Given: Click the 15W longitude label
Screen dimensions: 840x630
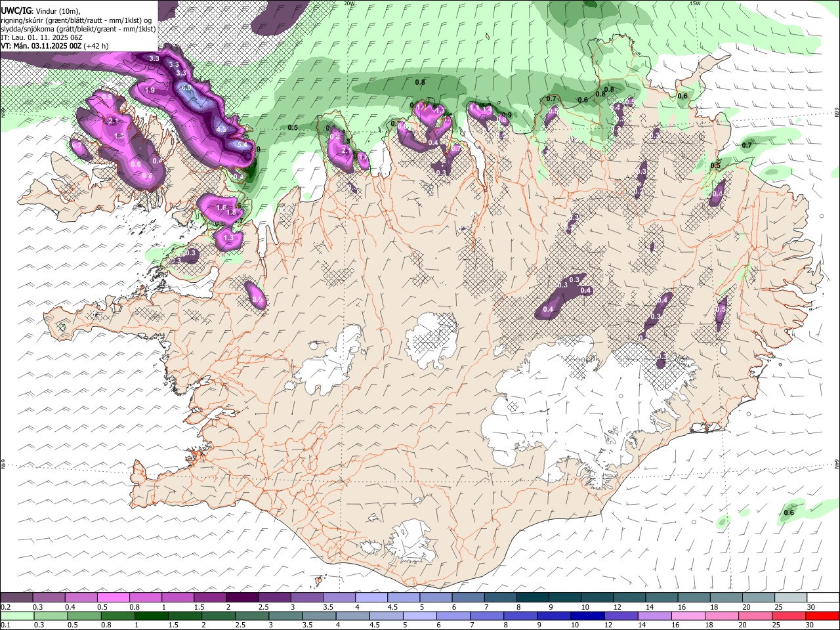Looking at the screenshot, I should 695,3.
